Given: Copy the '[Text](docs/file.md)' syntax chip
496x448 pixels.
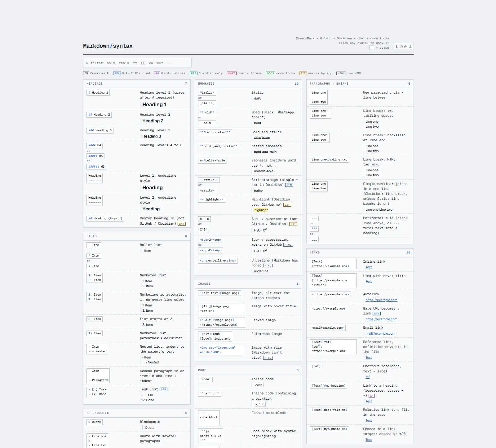Looking at the screenshot, I should click(329, 410).
